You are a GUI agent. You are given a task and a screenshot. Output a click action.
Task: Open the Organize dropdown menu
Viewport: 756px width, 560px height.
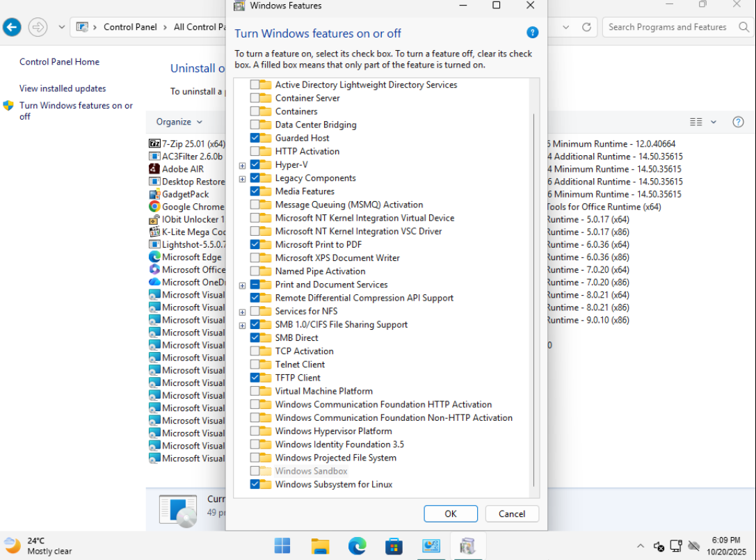pyautogui.click(x=179, y=122)
